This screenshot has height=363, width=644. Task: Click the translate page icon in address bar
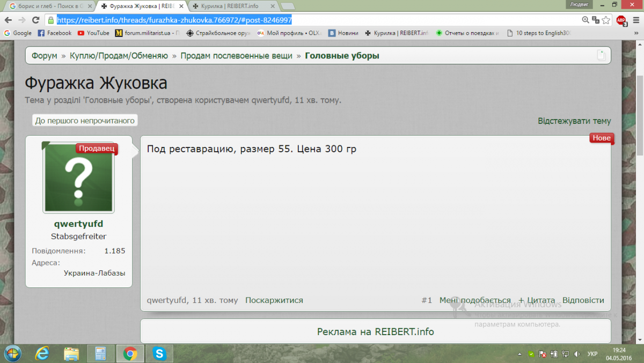[x=596, y=20]
